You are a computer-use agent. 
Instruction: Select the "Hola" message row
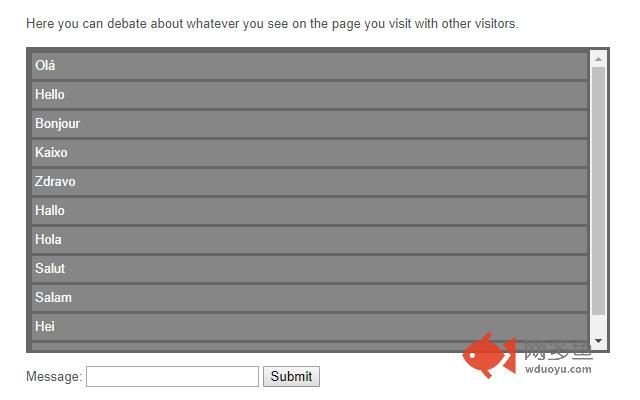tap(309, 240)
